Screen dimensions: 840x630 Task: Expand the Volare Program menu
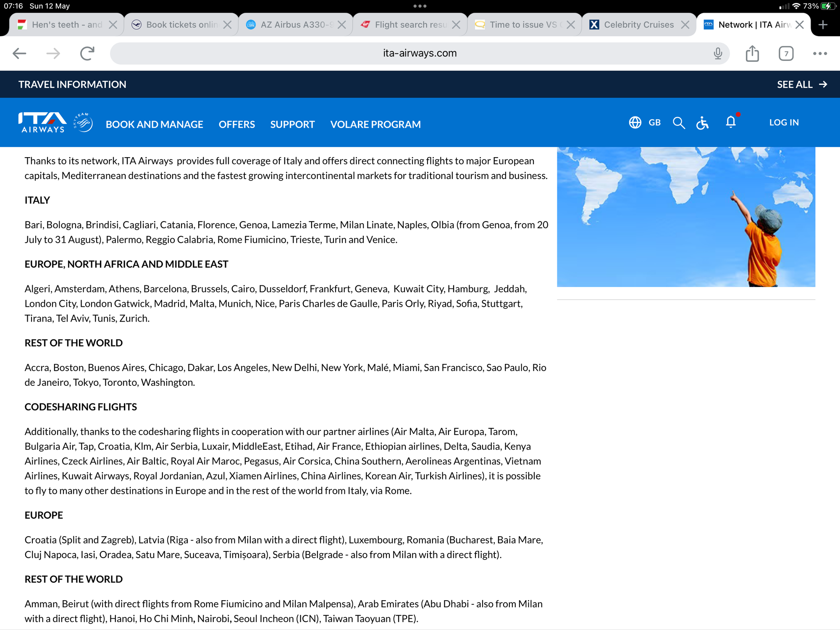coord(375,124)
